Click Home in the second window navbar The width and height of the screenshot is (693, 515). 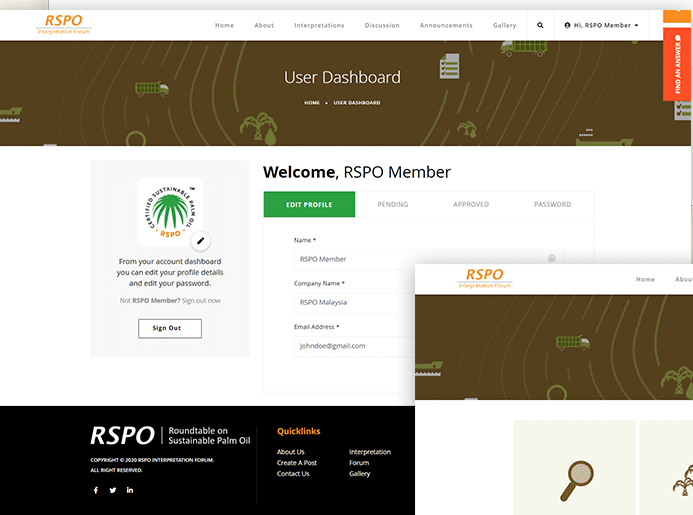tap(645, 279)
